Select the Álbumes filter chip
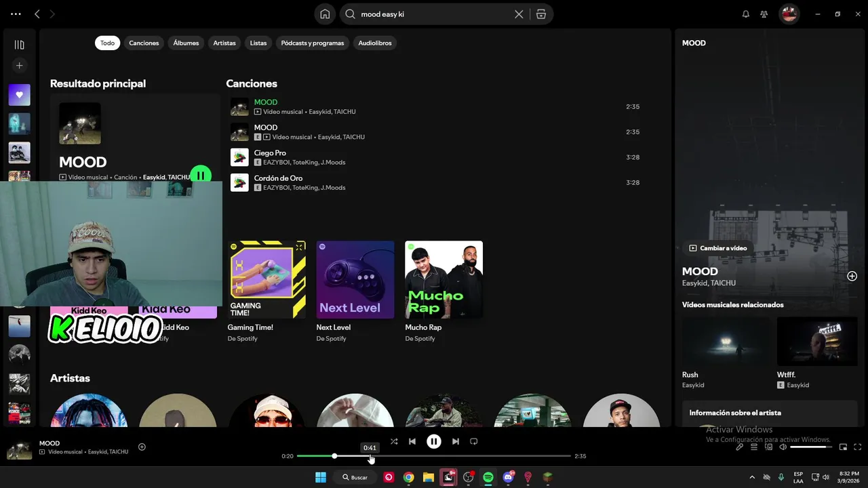The width and height of the screenshot is (868, 488). (x=186, y=43)
